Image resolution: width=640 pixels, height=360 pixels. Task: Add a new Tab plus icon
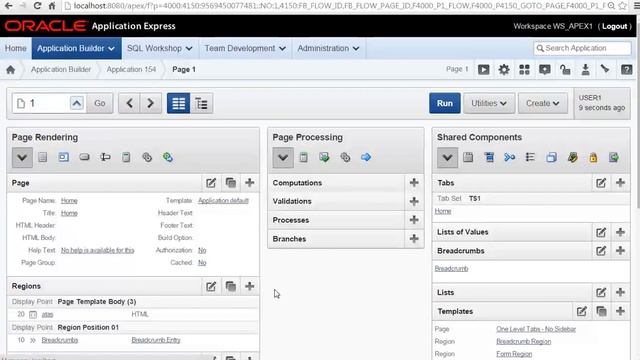(x=620, y=183)
